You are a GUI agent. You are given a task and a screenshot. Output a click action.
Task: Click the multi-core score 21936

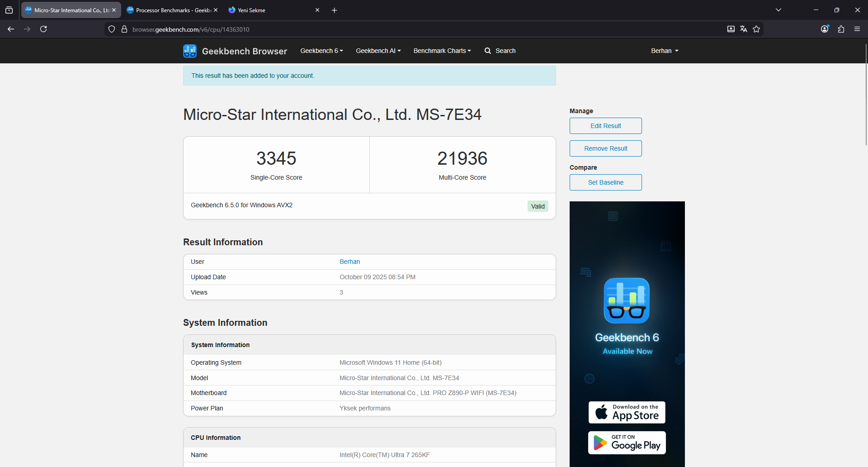[x=462, y=158]
